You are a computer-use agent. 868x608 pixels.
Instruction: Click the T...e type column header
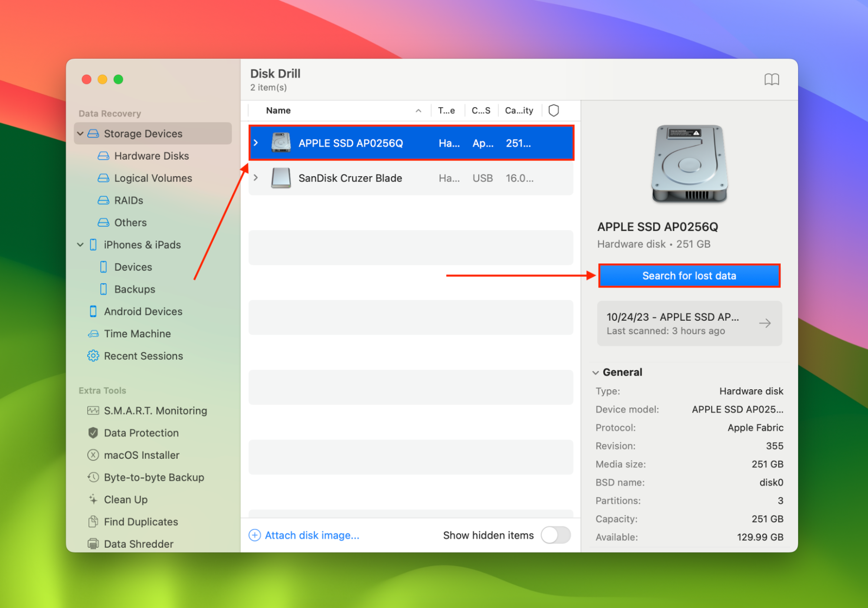[446, 110]
